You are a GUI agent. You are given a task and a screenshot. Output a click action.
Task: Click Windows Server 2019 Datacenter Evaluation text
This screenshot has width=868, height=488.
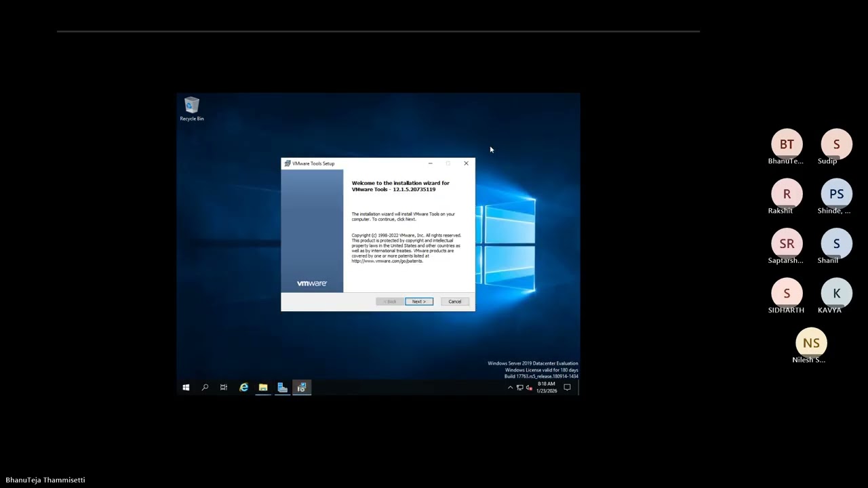coord(533,363)
